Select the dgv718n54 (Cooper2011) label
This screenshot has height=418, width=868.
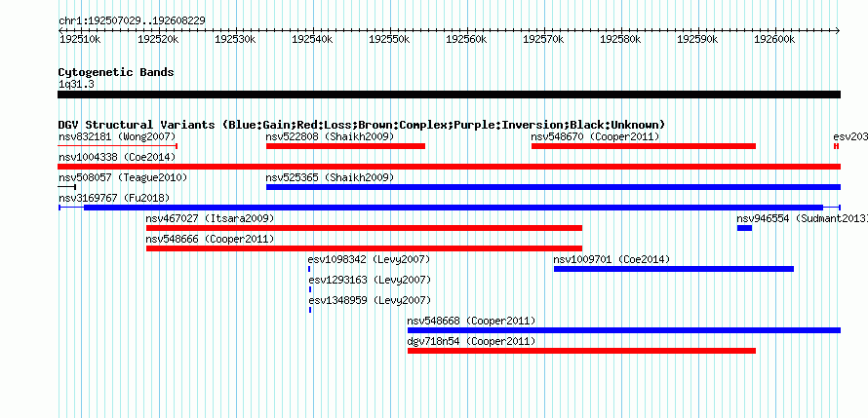point(471,341)
